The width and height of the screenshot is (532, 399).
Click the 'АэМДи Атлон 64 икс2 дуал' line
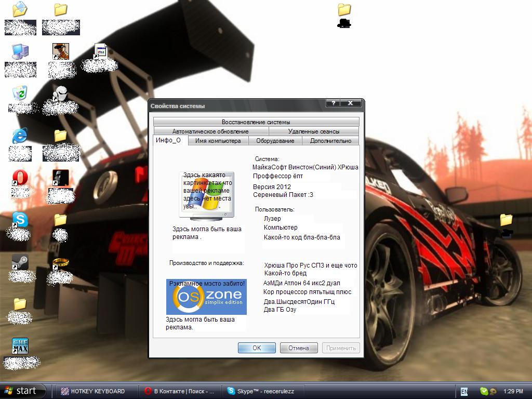302,283
